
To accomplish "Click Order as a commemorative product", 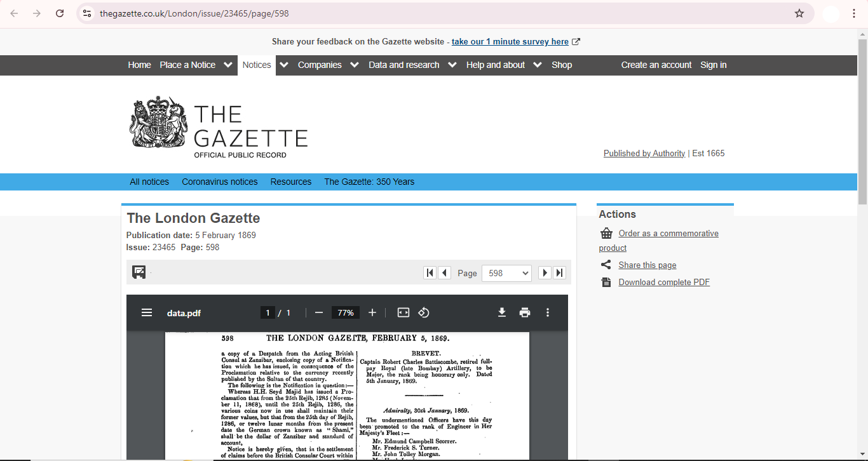I will point(659,241).
